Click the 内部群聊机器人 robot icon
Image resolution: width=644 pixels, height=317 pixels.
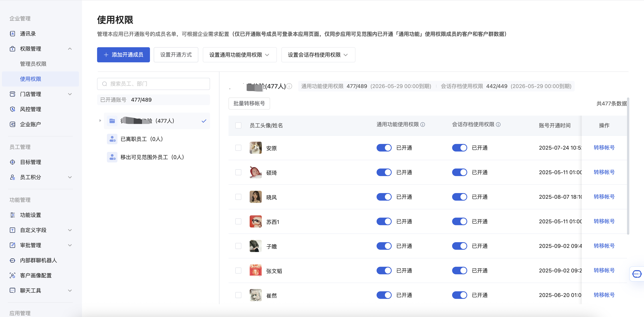tap(12, 260)
